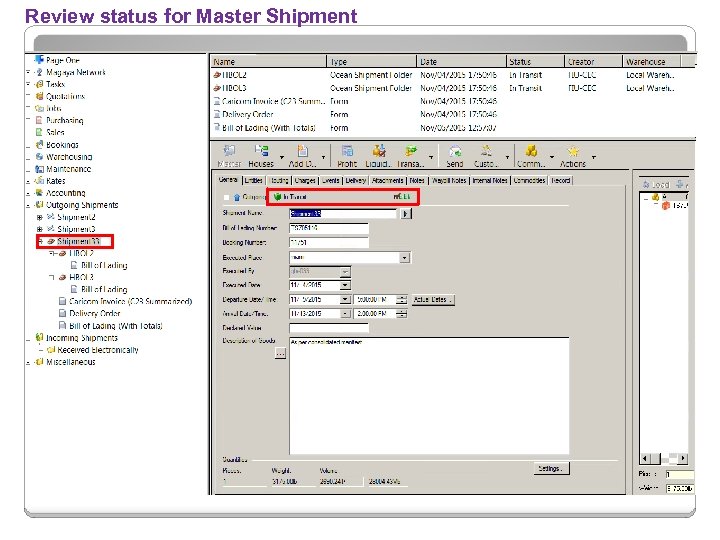Screen dimensions: 720x540
Task: Click the Send toolbar icon
Action: click(455, 151)
